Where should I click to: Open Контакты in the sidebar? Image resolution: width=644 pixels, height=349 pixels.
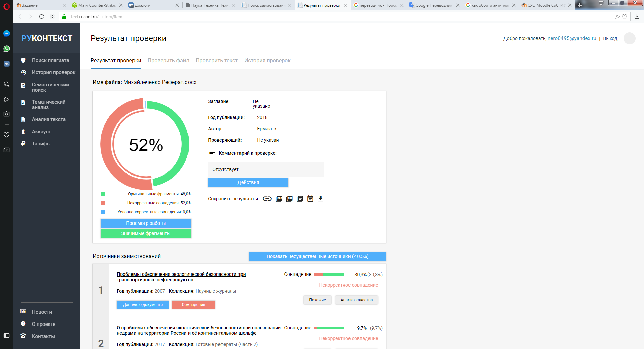coord(43,336)
